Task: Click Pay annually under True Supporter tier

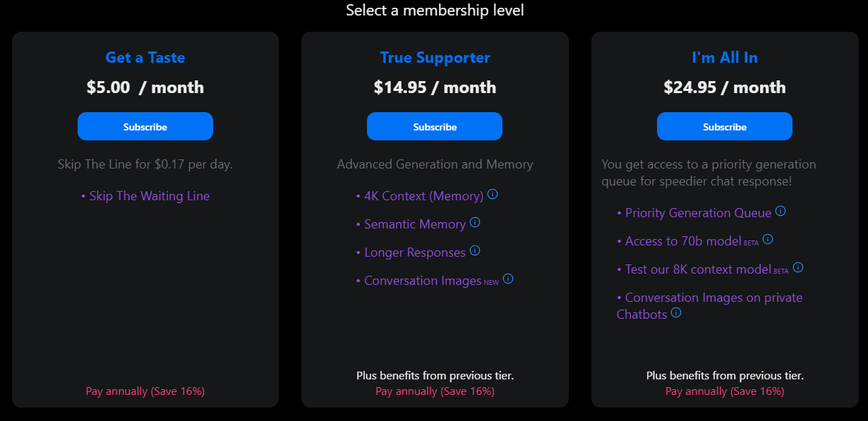Action: pos(434,391)
